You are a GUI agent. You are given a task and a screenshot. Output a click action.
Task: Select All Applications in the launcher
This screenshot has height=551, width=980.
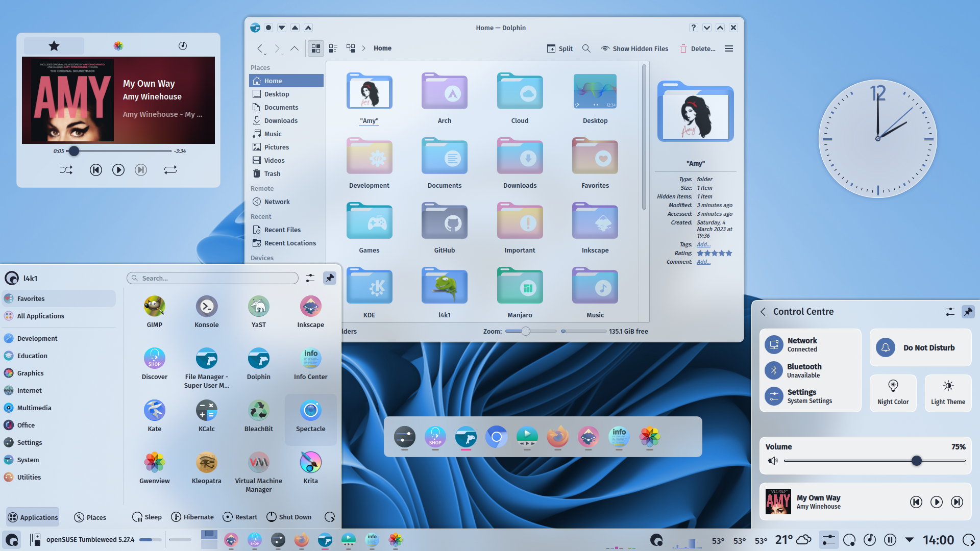click(59, 316)
